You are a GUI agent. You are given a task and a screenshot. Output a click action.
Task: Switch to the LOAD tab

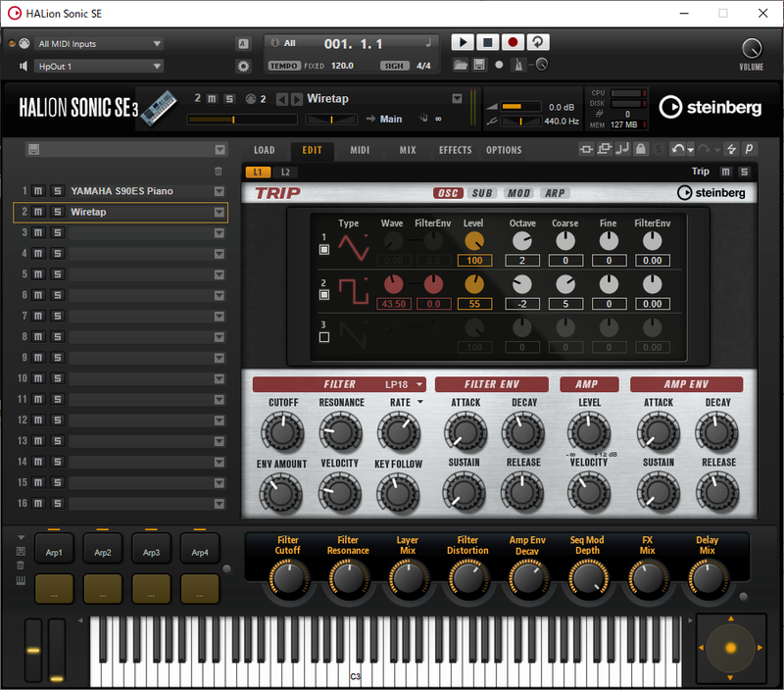click(264, 150)
